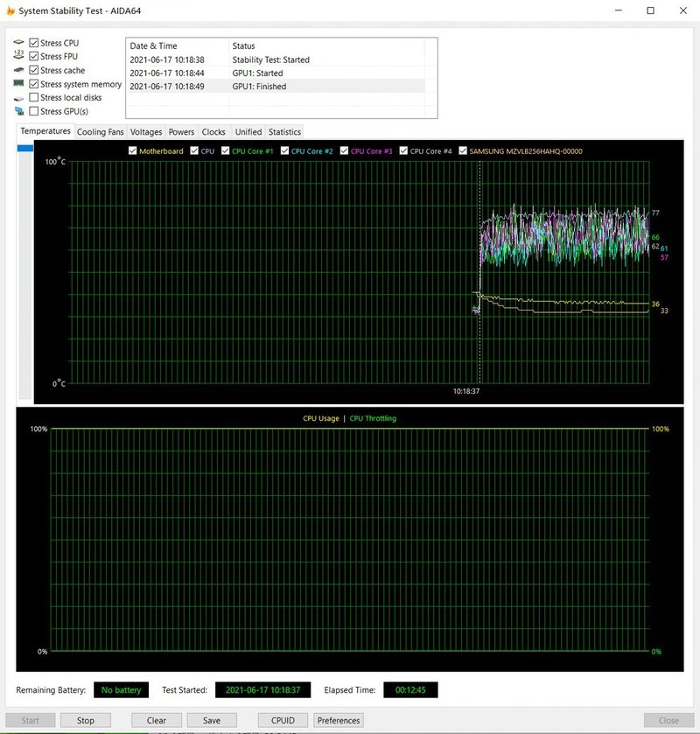The height and width of the screenshot is (734, 700).
Task: Click the AIDA64 flame icon in title bar
Action: point(10,10)
